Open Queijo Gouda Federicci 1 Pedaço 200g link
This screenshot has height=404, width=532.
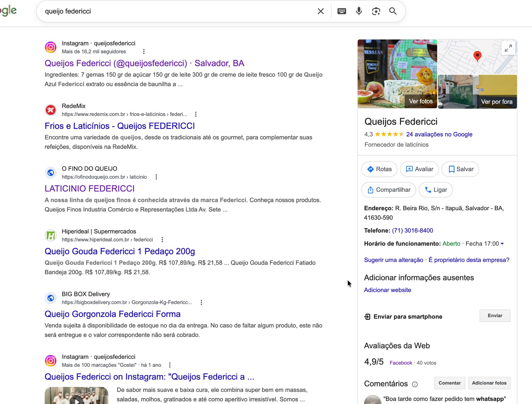[x=120, y=251]
